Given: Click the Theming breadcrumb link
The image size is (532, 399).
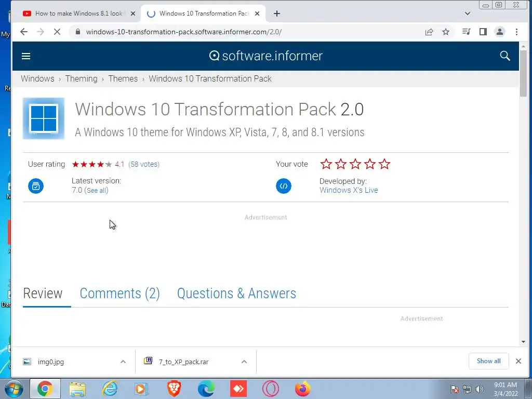Looking at the screenshot, I should [82, 79].
